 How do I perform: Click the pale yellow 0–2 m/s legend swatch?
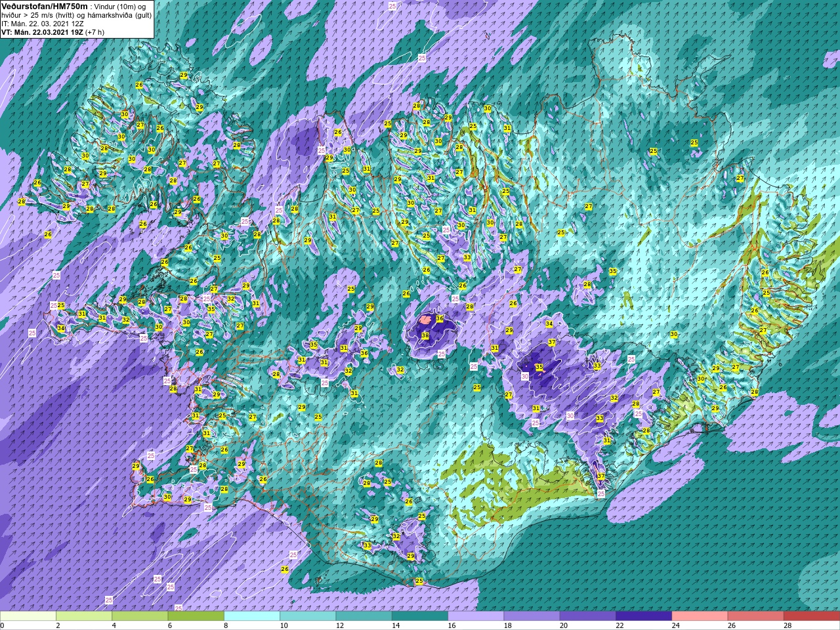28,616
